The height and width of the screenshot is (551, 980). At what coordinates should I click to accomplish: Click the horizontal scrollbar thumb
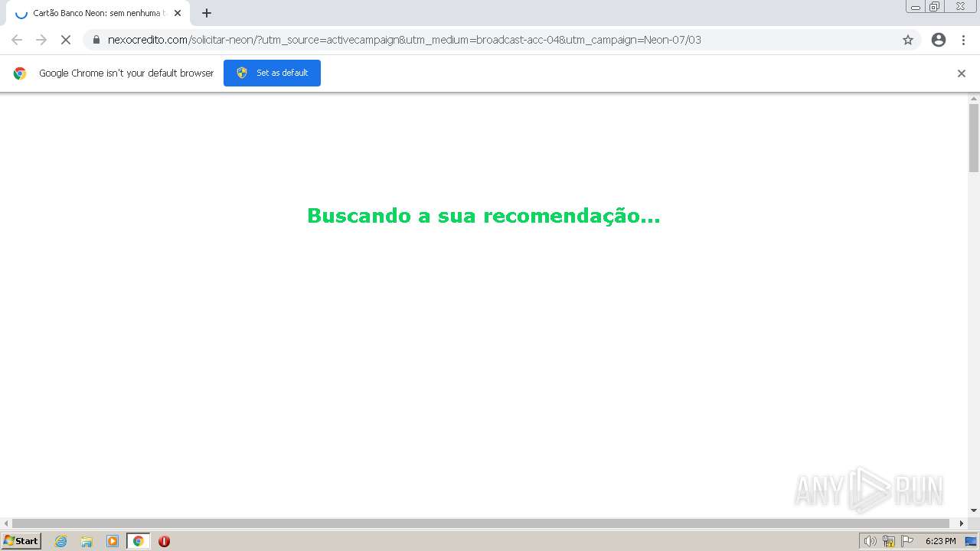tap(481, 523)
